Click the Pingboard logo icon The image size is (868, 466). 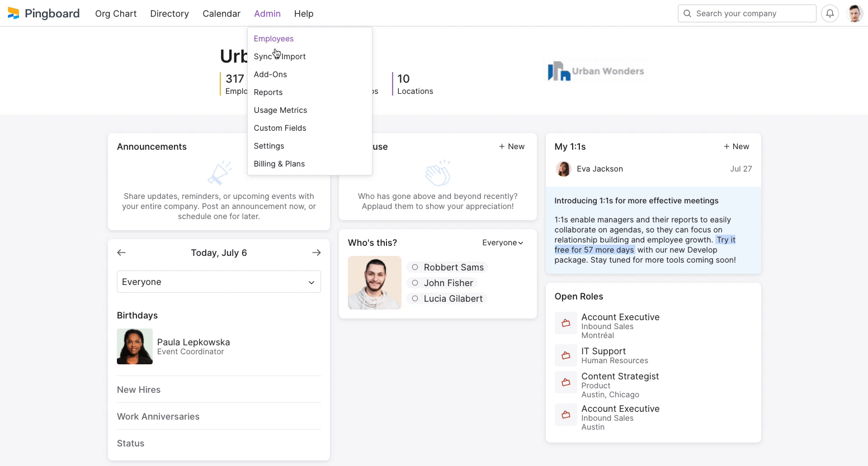13,13
